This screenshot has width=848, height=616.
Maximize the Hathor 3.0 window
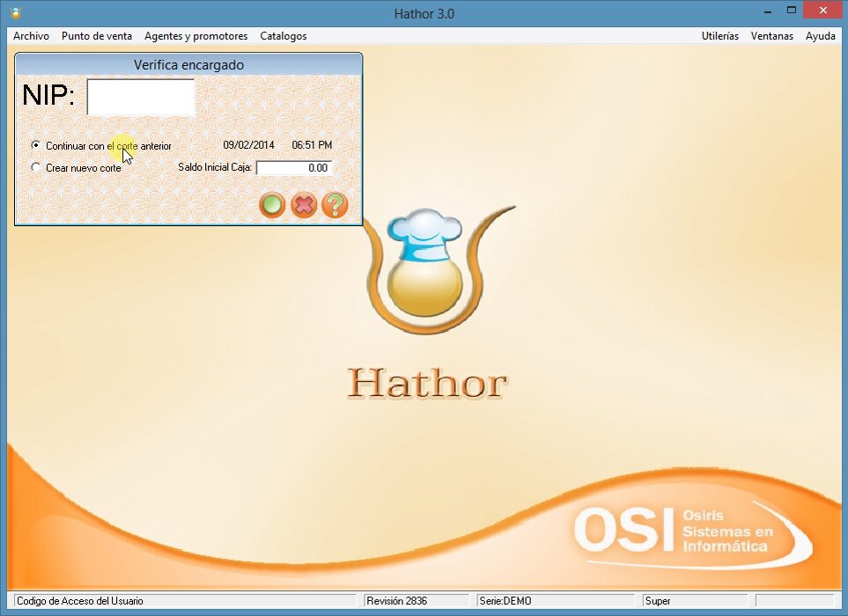coord(792,11)
